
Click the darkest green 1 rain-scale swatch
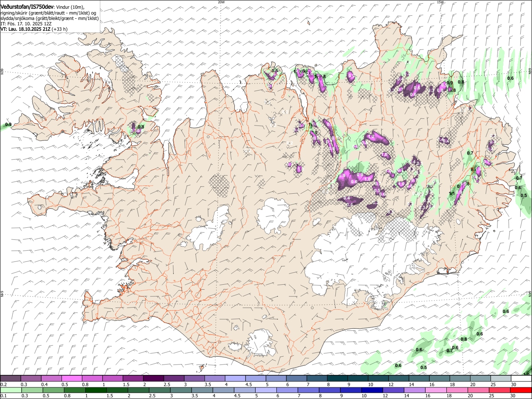(x=96, y=390)
